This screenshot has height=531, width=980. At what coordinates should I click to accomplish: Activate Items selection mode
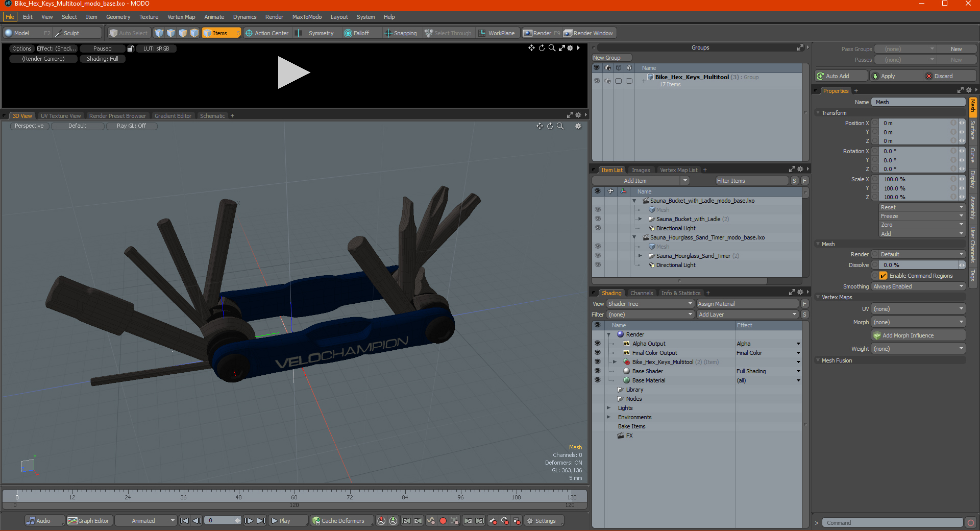[x=222, y=33]
